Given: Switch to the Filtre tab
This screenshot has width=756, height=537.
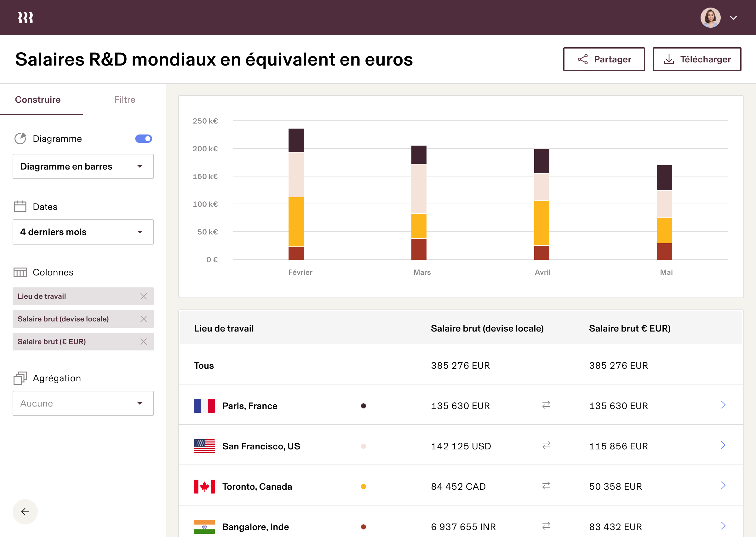Looking at the screenshot, I should tap(124, 99).
